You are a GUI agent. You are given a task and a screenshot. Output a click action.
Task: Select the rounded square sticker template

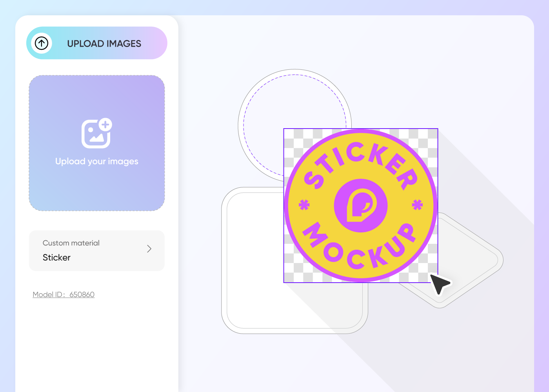pyautogui.click(x=255, y=274)
